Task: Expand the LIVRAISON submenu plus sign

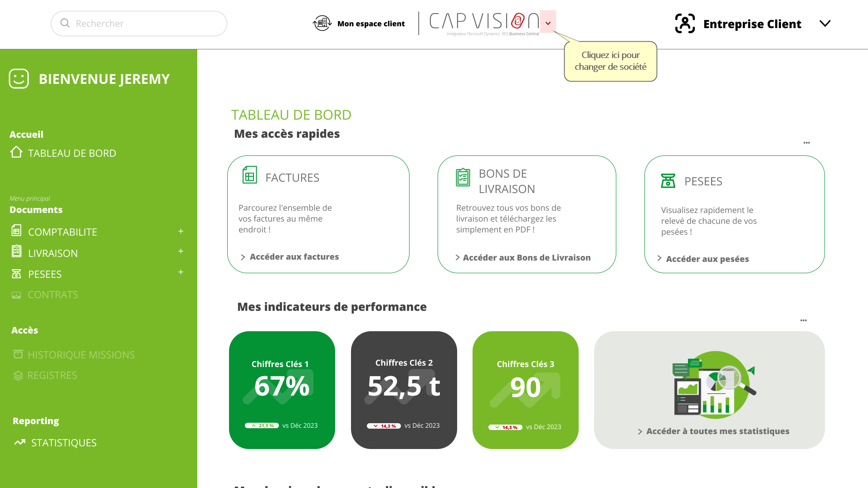Action: point(180,251)
